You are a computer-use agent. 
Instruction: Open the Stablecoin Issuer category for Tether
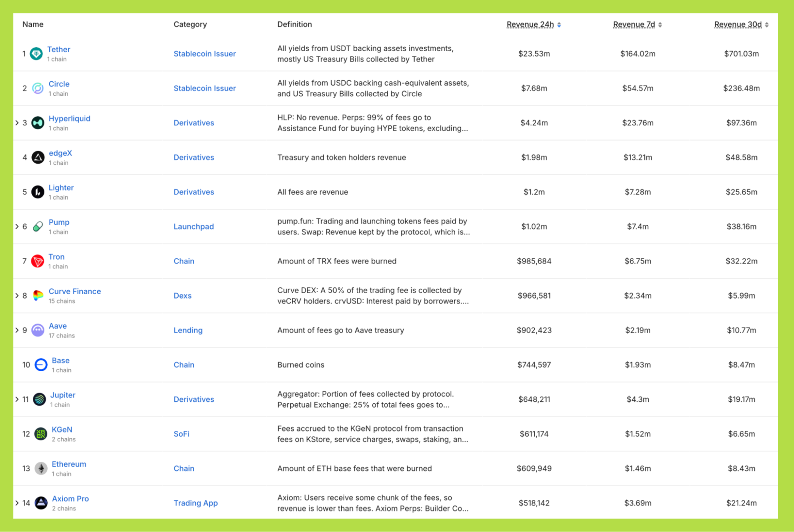click(205, 54)
